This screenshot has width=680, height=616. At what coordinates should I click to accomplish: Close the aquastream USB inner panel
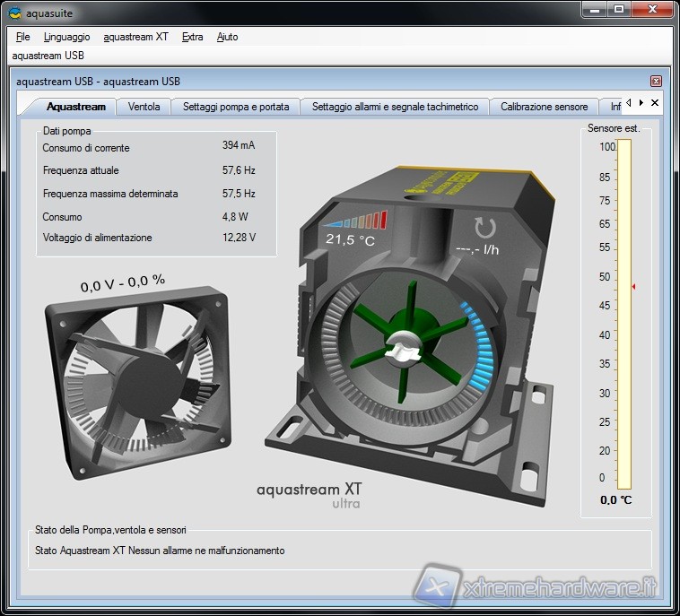[656, 82]
